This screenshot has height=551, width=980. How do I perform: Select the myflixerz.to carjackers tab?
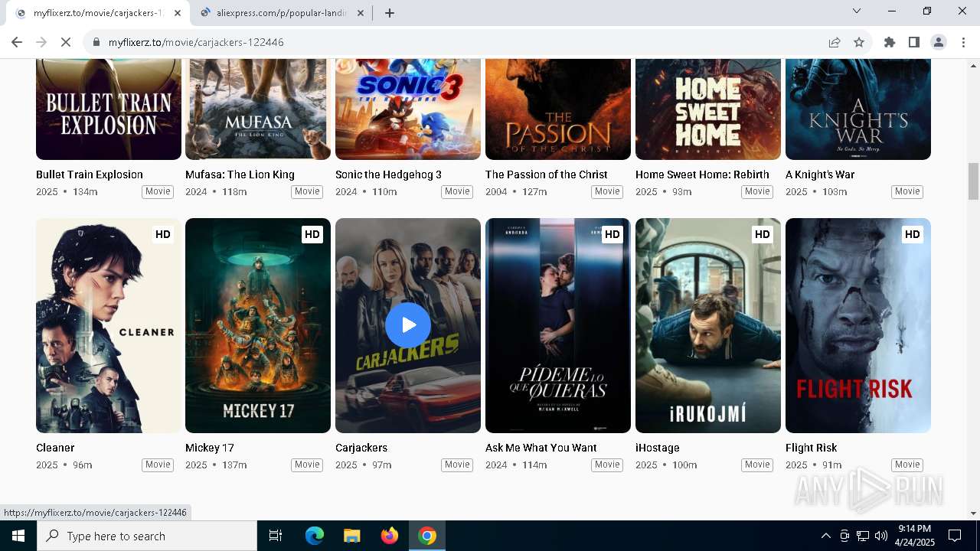click(98, 13)
